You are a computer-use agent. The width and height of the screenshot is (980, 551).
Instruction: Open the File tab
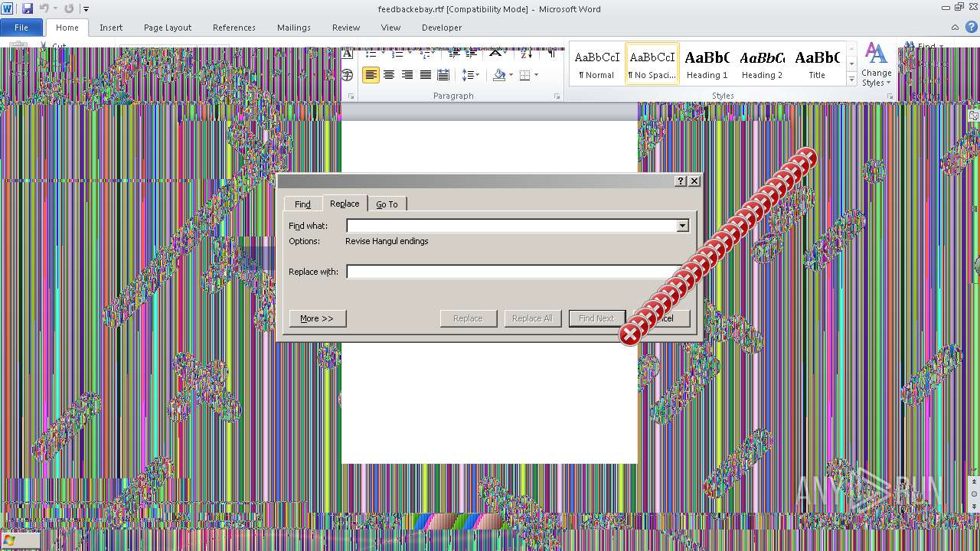pos(21,28)
